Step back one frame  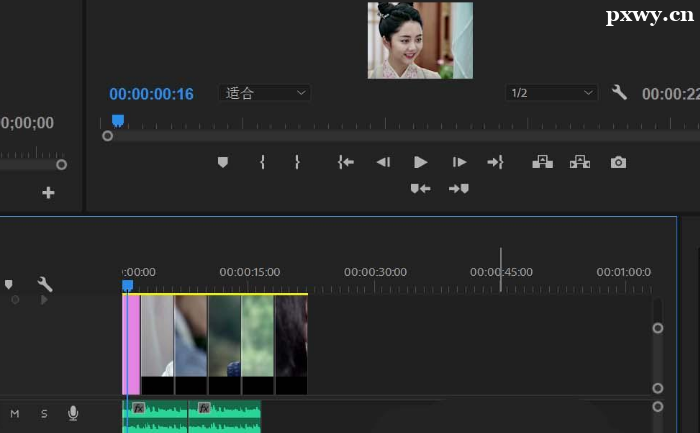point(383,162)
